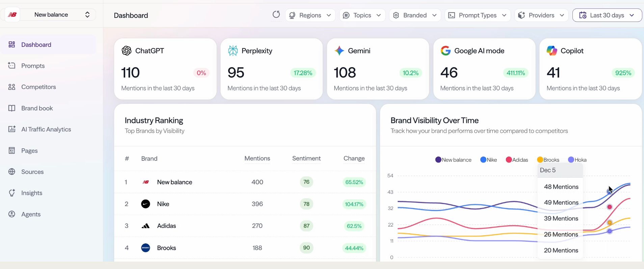
Task: Expand the Last 30 days date picker
Action: point(607,16)
